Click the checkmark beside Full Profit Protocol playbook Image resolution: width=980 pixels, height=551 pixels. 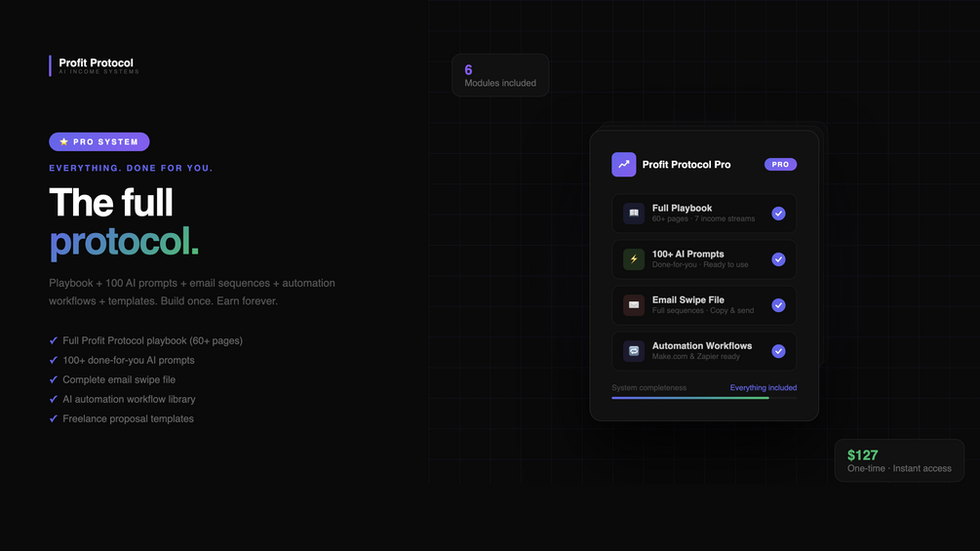(53, 340)
